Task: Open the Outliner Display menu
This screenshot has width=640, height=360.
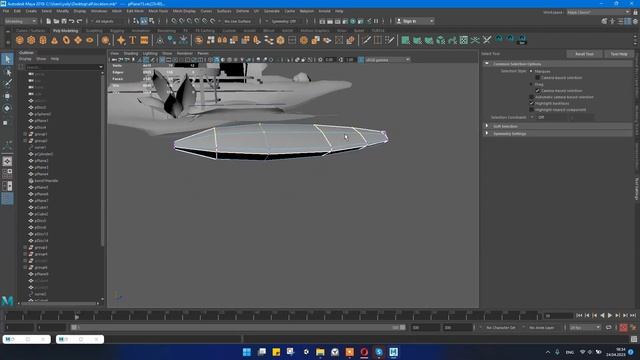Action: tap(25, 59)
